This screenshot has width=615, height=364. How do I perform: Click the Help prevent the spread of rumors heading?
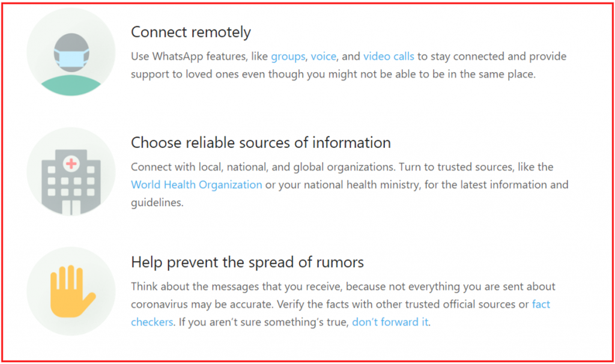[247, 262]
